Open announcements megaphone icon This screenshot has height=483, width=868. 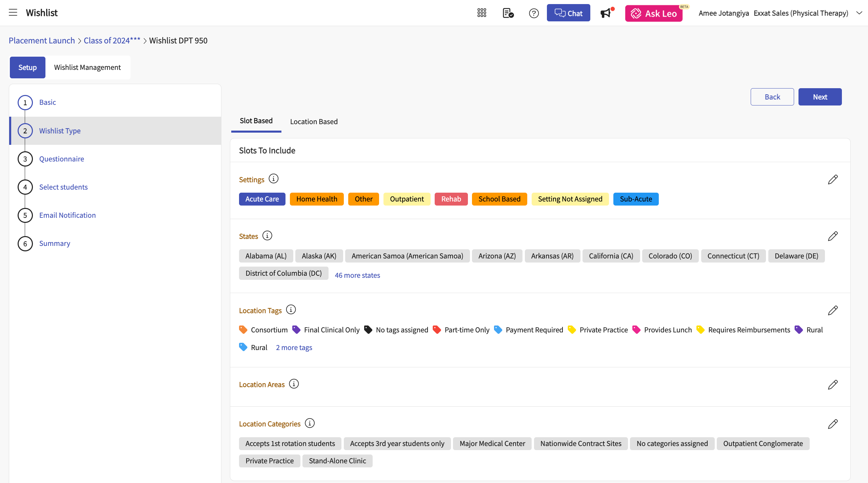(x=606, y=13)
